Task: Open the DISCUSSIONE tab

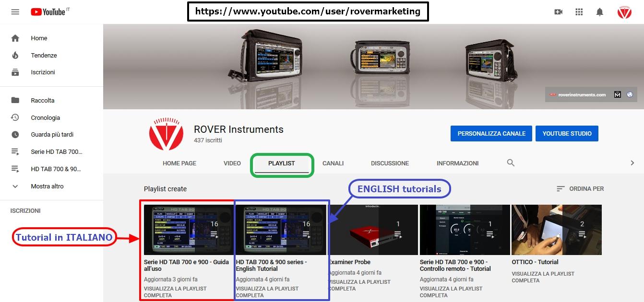Action: tap(390, 163)
